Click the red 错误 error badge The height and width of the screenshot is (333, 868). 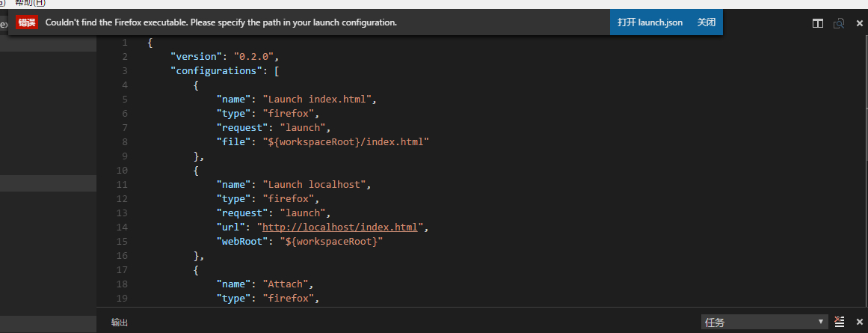click(27, 22)
